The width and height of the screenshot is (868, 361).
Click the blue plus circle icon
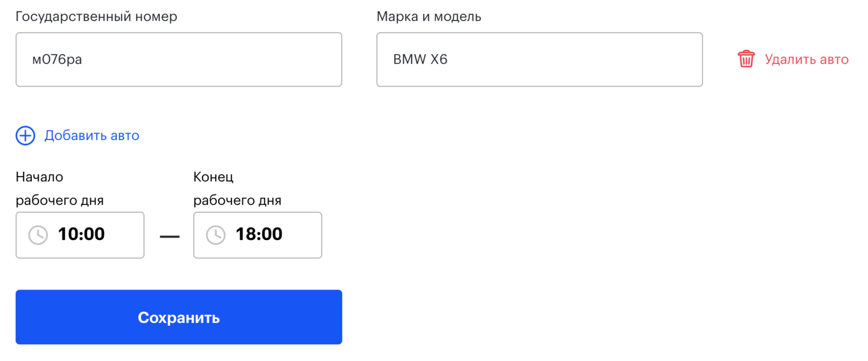click(25, 136)
